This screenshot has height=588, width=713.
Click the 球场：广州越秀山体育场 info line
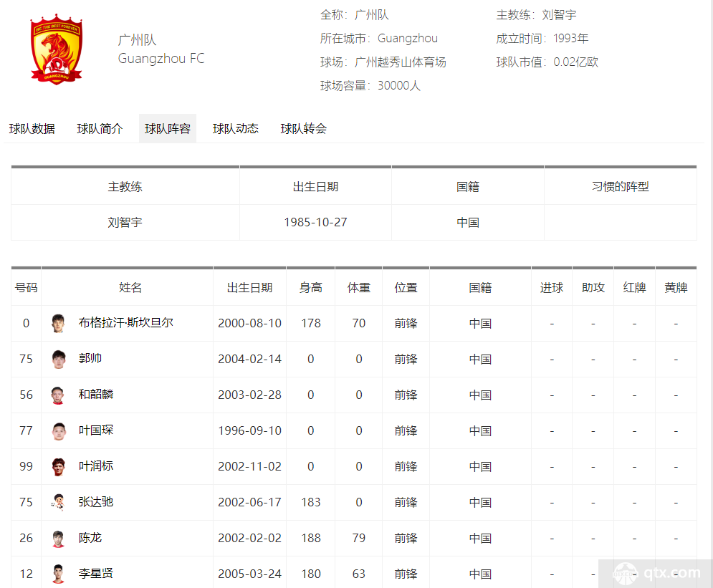383,62
